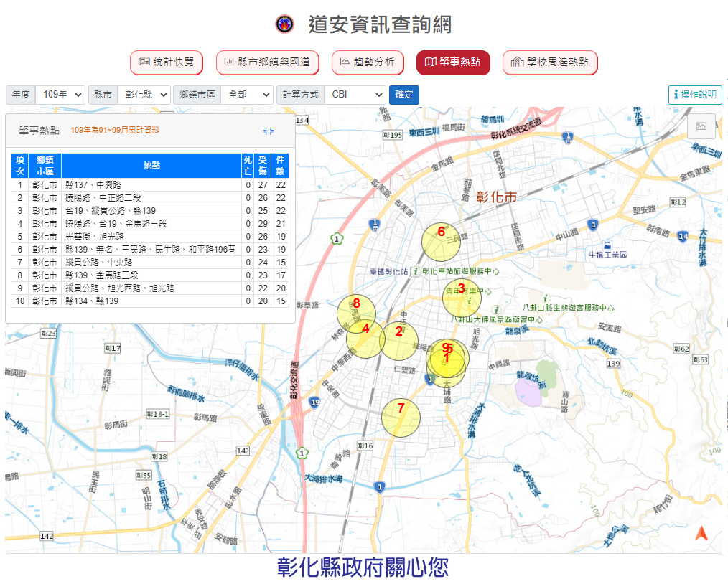Open the 年度 year dropdown

pyautogui.click(x=60, y=95)
